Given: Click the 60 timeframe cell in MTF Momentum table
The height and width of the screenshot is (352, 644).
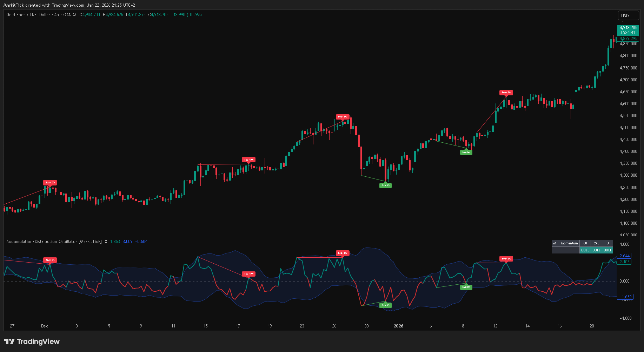Looking at the screenshot, I should tap(585, 243).
